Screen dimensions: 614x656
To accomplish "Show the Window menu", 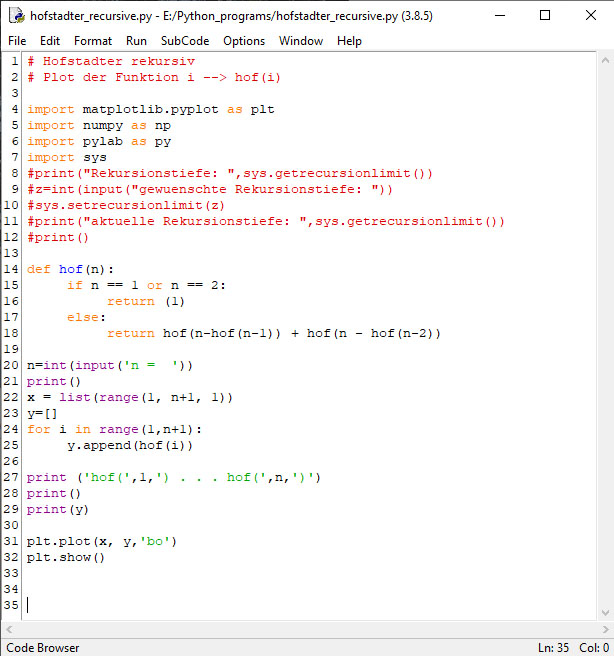I will (x=301, y=41).
